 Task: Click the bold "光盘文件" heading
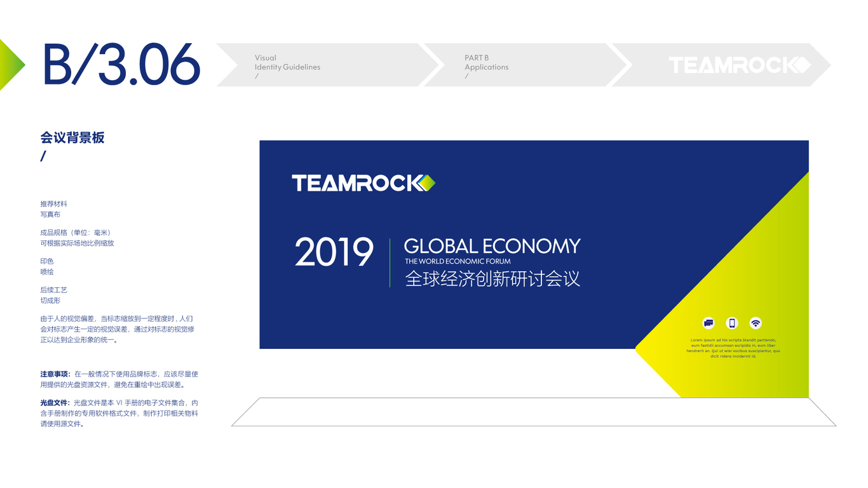coord(55,403)
